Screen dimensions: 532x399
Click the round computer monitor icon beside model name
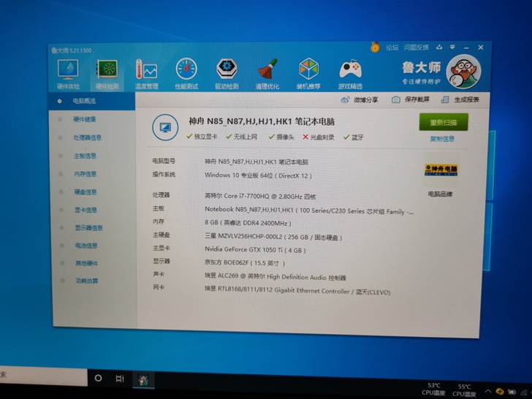[x=165, y=128]
